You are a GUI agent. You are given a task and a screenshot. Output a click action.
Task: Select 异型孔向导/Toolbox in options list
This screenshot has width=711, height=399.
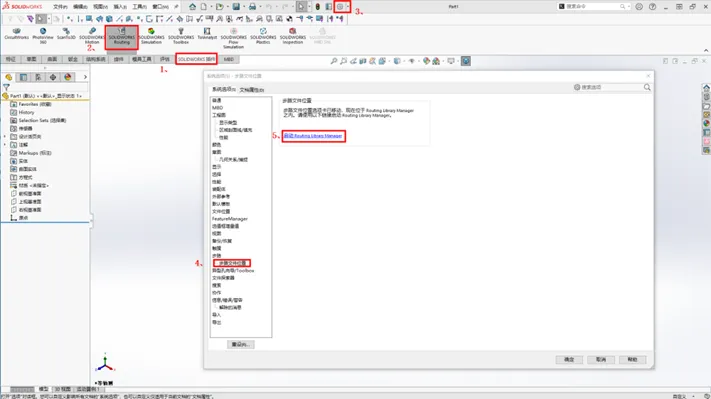tap(233, 270)
